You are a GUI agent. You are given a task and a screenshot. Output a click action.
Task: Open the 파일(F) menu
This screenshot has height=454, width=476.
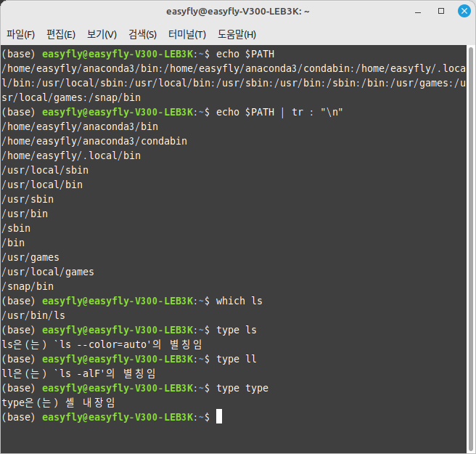[20, 34]
